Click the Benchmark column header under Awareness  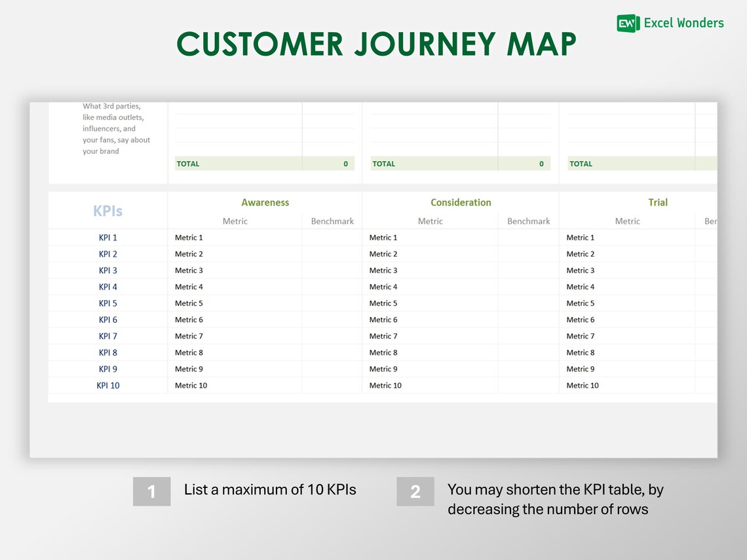[332, 221]
